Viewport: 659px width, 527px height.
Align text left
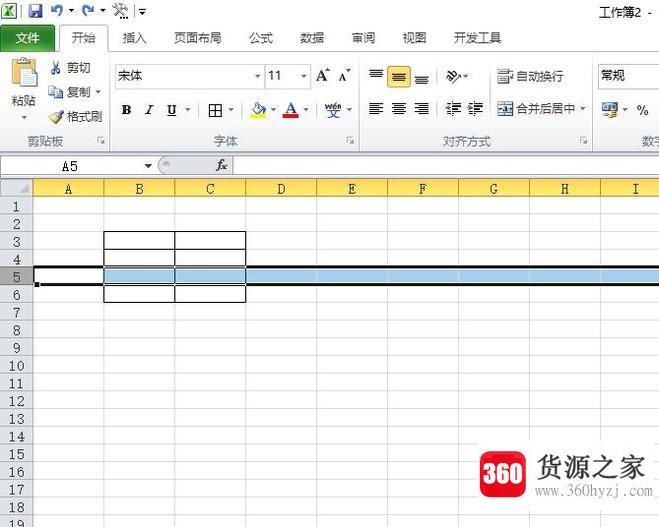[376, 109]
